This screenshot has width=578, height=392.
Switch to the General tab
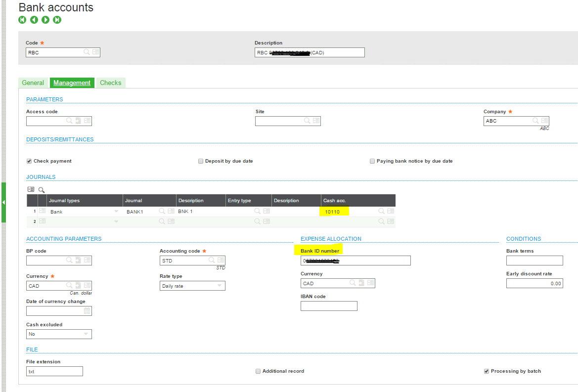tap(33, 83)
